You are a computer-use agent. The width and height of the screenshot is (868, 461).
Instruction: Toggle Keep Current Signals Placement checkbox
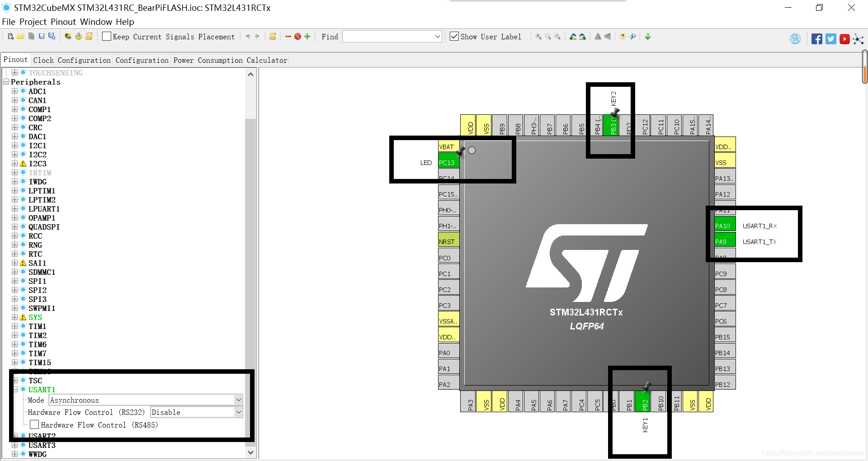107,36
